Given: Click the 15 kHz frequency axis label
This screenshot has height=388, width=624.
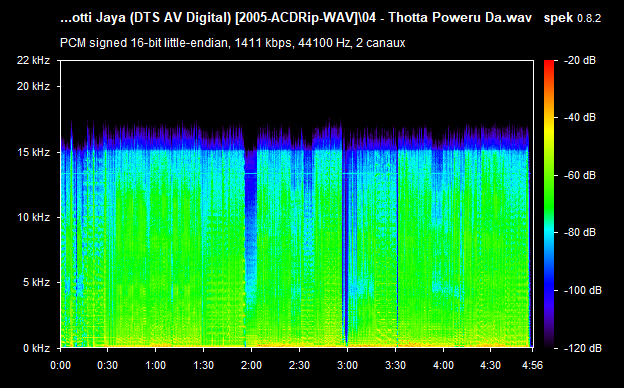Looking at the screenshot, I should 33,152.
